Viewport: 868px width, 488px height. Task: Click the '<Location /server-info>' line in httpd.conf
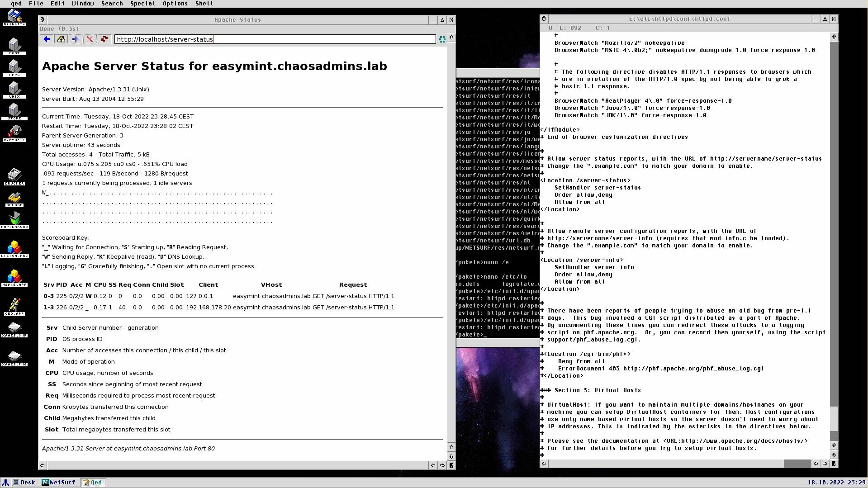582,260
